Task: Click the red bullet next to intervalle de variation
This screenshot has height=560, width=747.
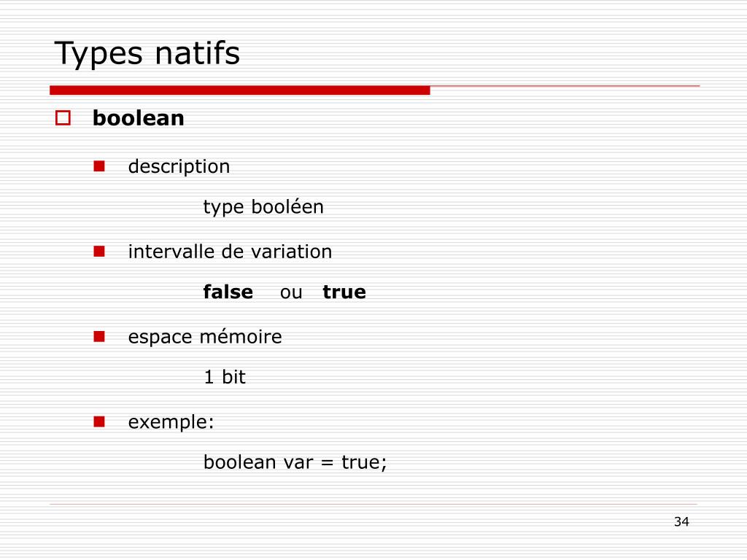Action: pyautogui.click(x=99, y=251)
